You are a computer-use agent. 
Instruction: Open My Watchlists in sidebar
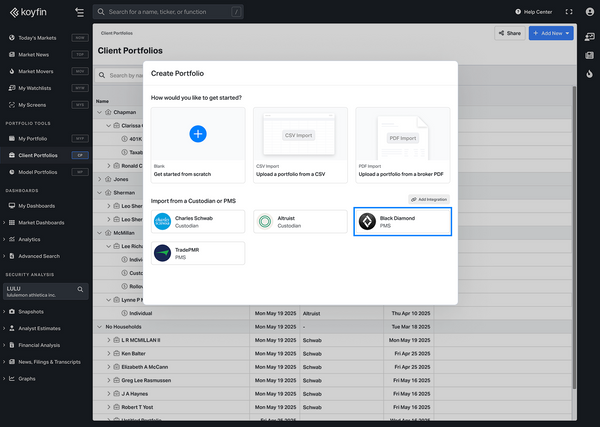(34, 88)
